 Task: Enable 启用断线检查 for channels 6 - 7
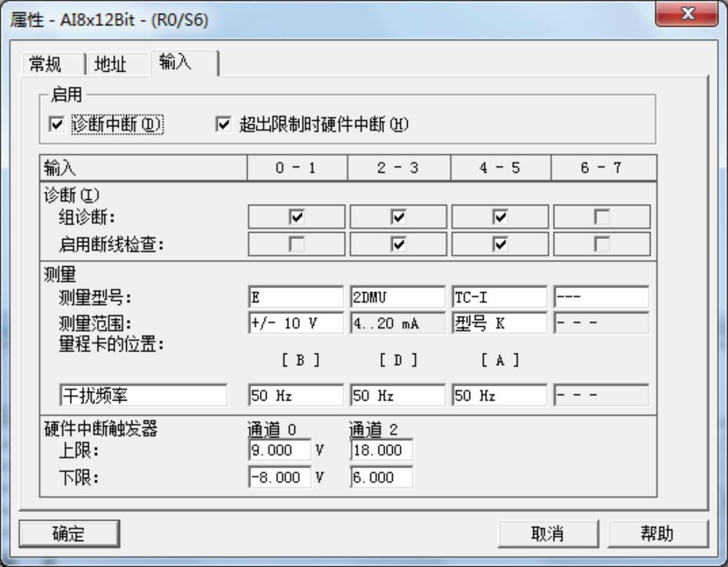[602, 244]
